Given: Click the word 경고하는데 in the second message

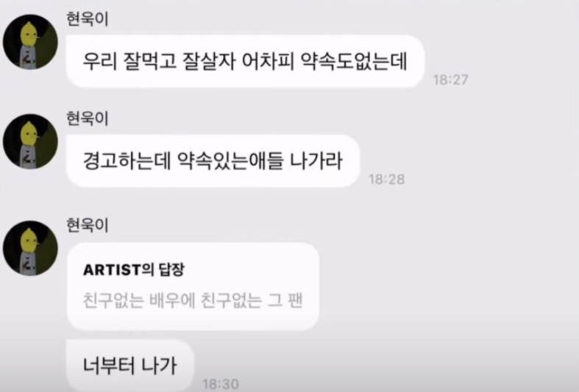Looking at the screenshot, I should [x=127, y=161].
